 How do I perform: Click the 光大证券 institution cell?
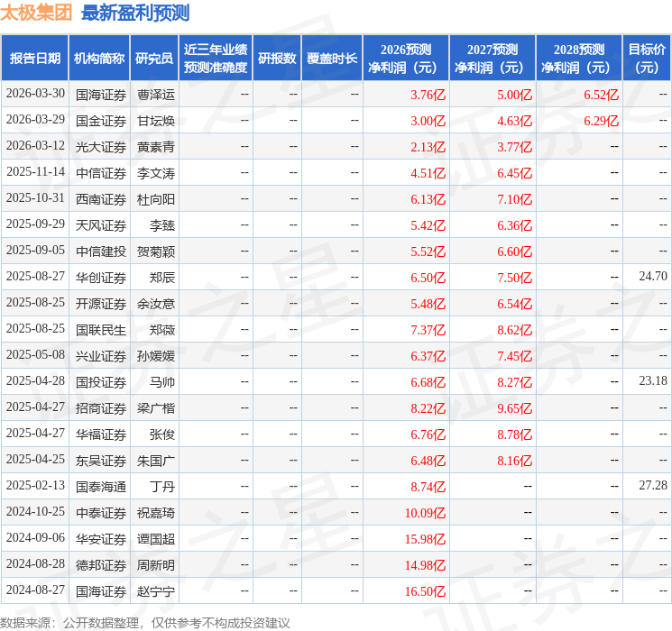coord(101,147)
